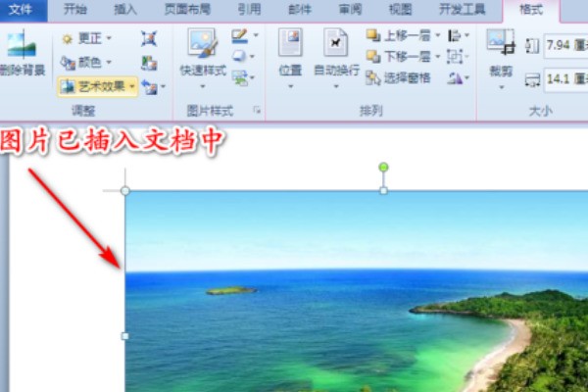Expand the 裁剪 crop dropdown arrow
Viewport: 588px width, 392px height.
[x=502, y=87]
